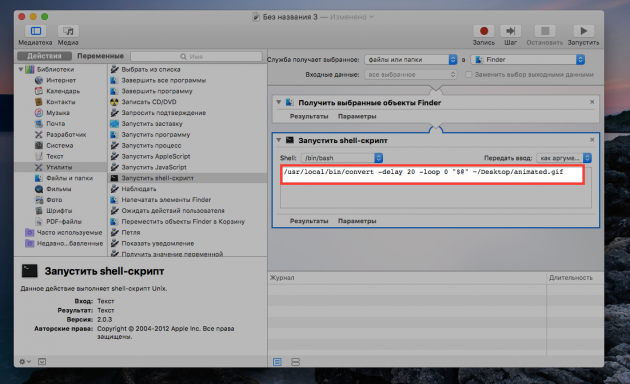
Task: Run workflow with Запустить button
Action: click(583, 31)
